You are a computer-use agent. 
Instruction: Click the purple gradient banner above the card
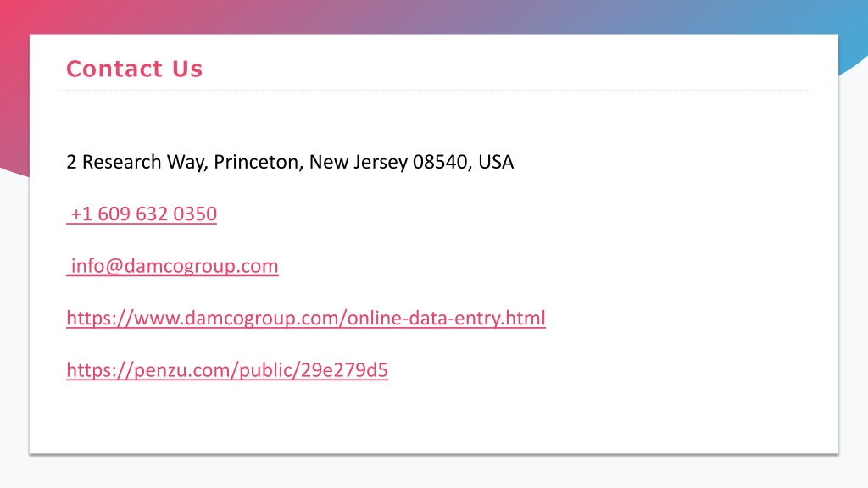[x=434, y=17]
